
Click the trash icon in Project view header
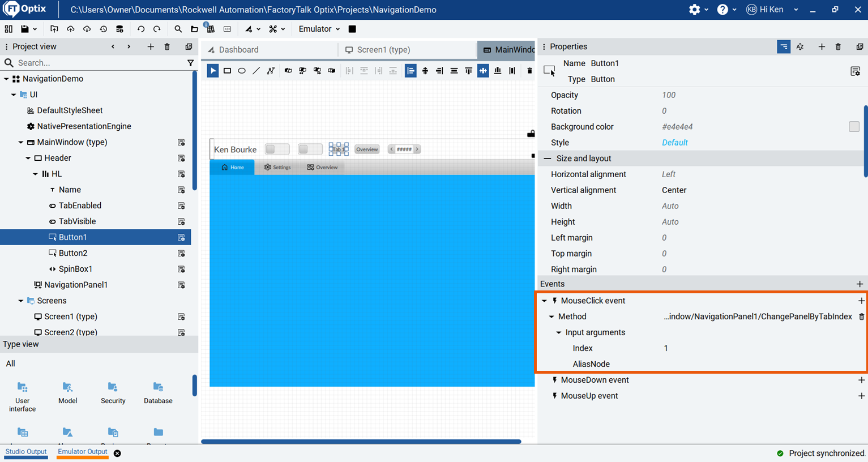point(167,47)
